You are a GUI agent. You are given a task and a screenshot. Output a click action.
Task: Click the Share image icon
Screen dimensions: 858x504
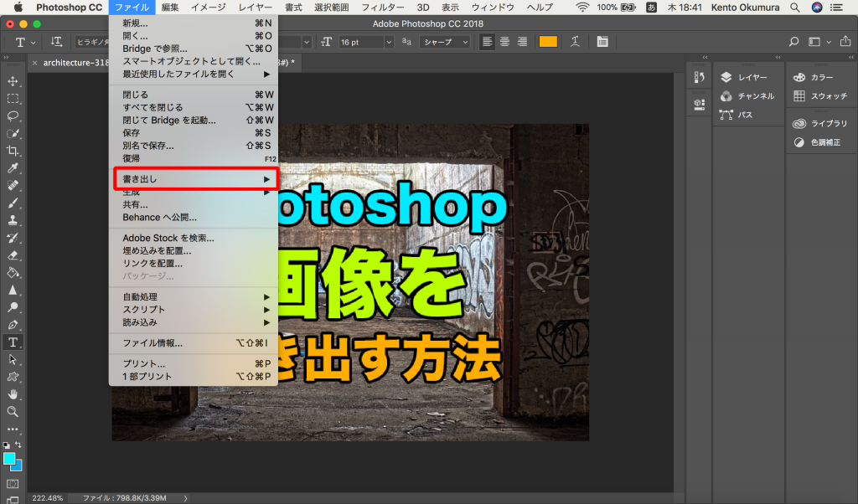845,42
